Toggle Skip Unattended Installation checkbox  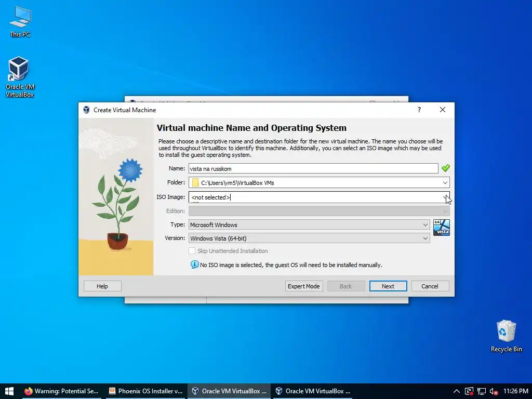[192, 251]
